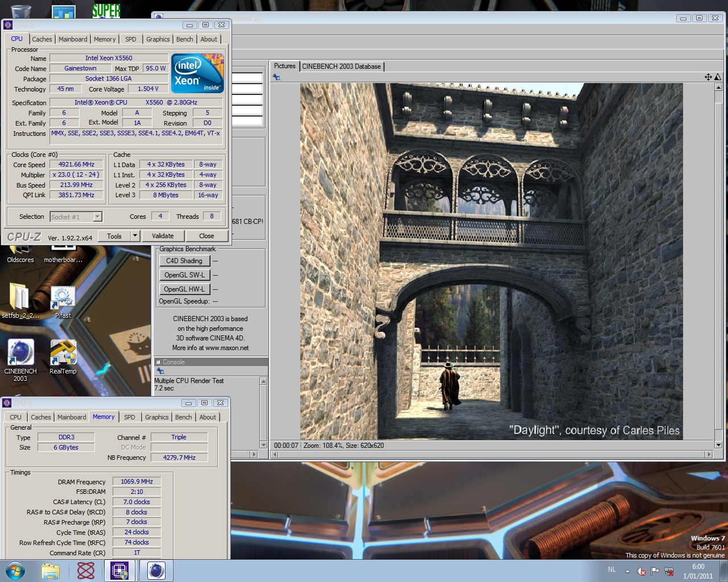Select the move/pan tool above the picture
Image resolution: width=728 pixels, height=582 pixels.
click(x=708, y=77)
